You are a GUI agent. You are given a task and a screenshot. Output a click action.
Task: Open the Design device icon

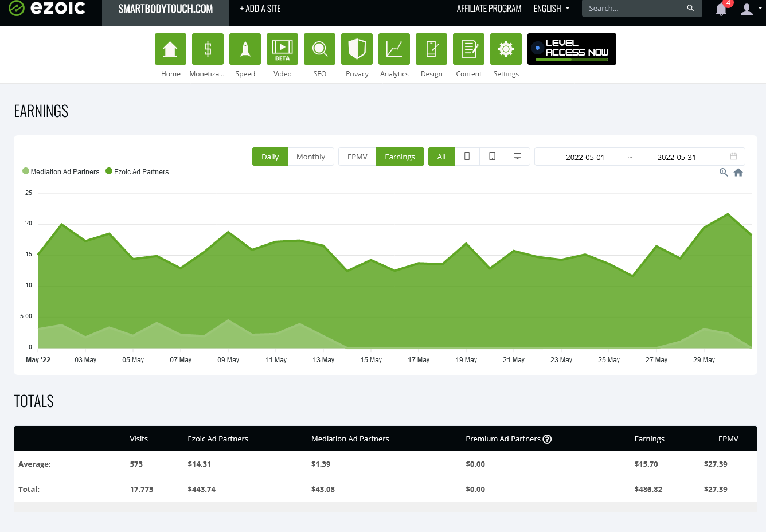[x=431, y=49]
